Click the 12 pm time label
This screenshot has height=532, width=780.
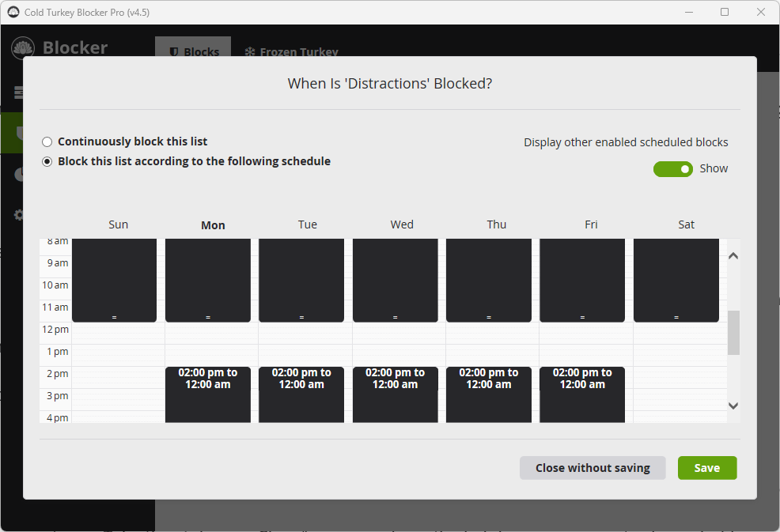click(55, 330)
